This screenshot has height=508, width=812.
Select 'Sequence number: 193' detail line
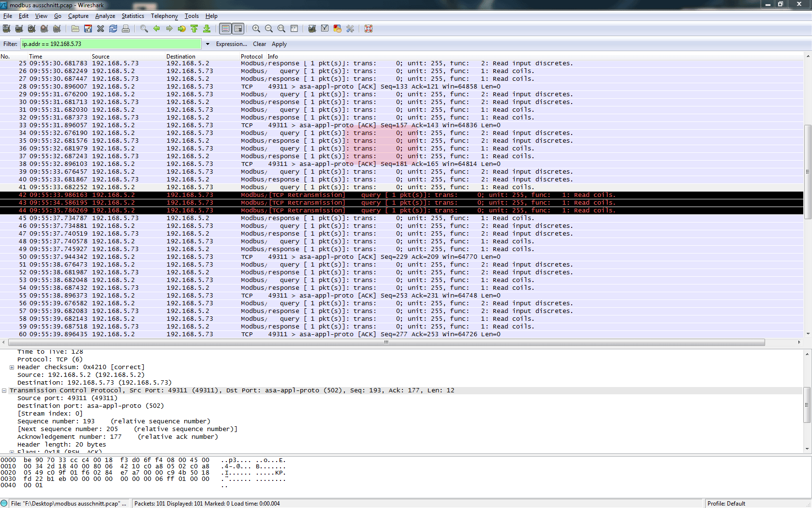[x=114, y=421]
